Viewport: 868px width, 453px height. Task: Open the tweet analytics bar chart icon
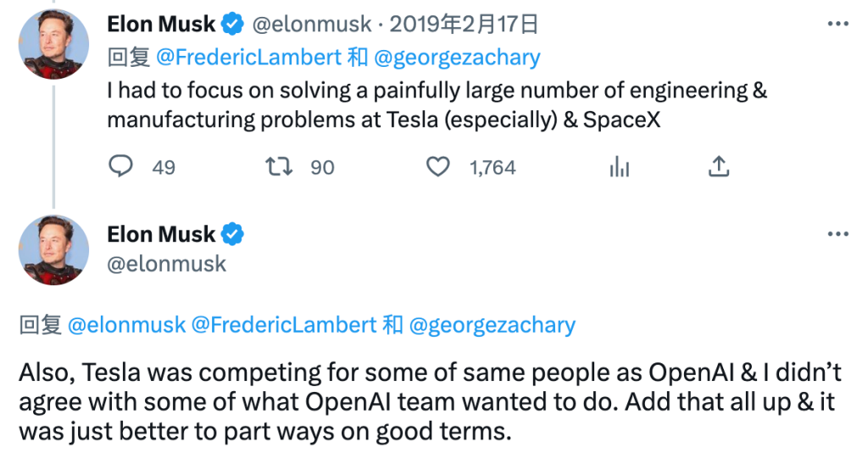pyautogui.click(x=620, y=167)
